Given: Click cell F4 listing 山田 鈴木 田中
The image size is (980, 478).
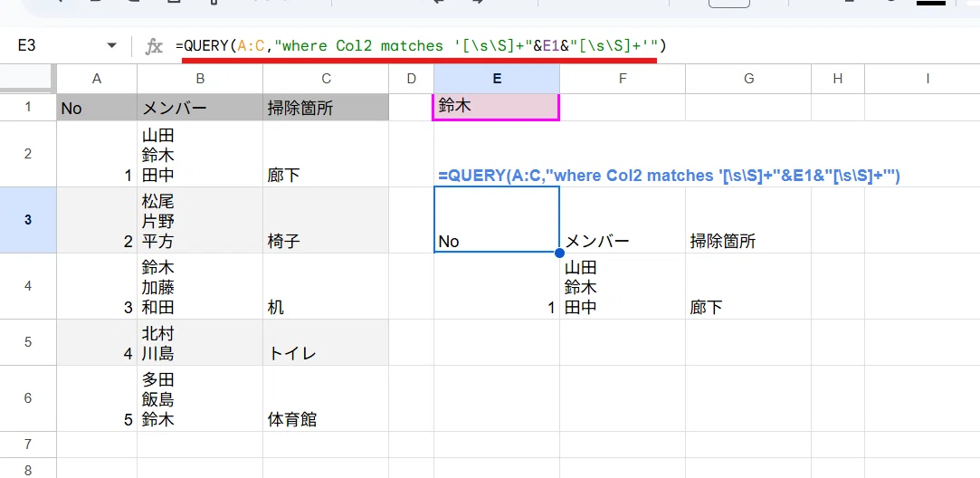Looking at the screenshot, I should (623, 286).
